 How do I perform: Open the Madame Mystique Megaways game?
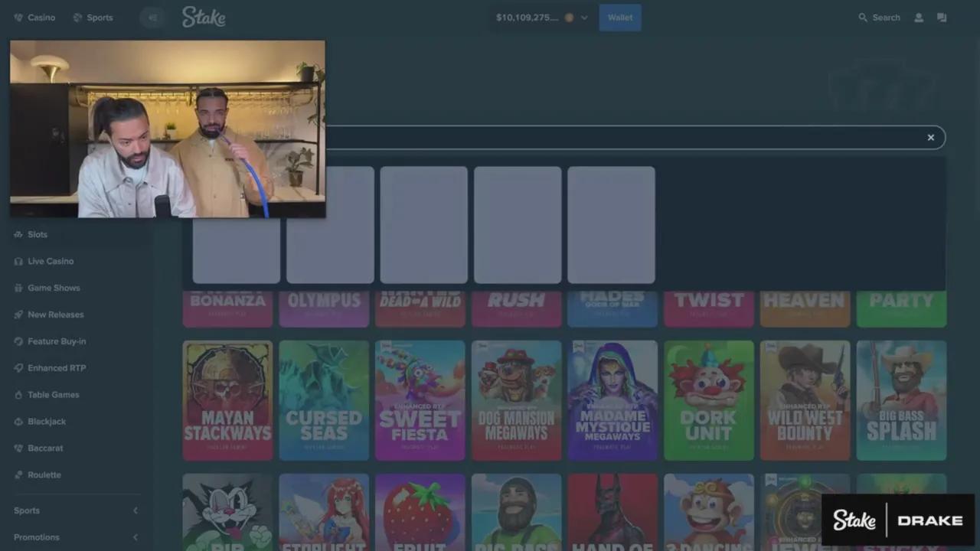click(x=612, y=400)
